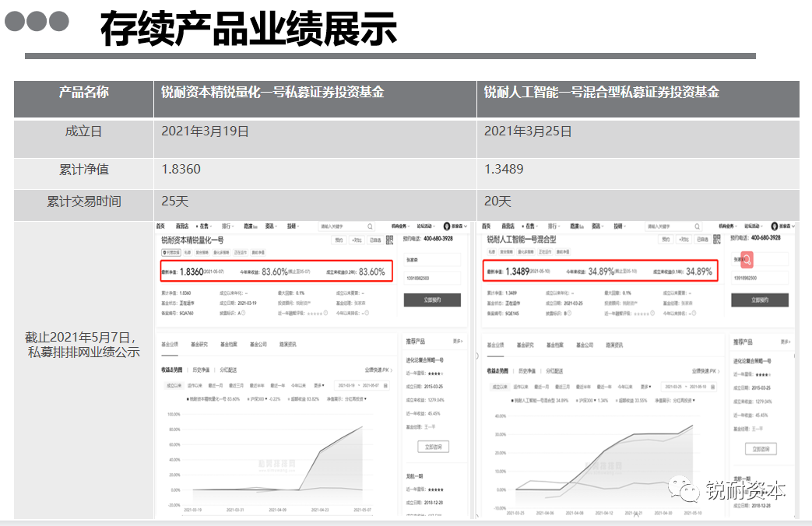812x526 pixels.
Task: Open QR code icon on 锐耐资本精锐量化一号 page
Action: (389, 240)
